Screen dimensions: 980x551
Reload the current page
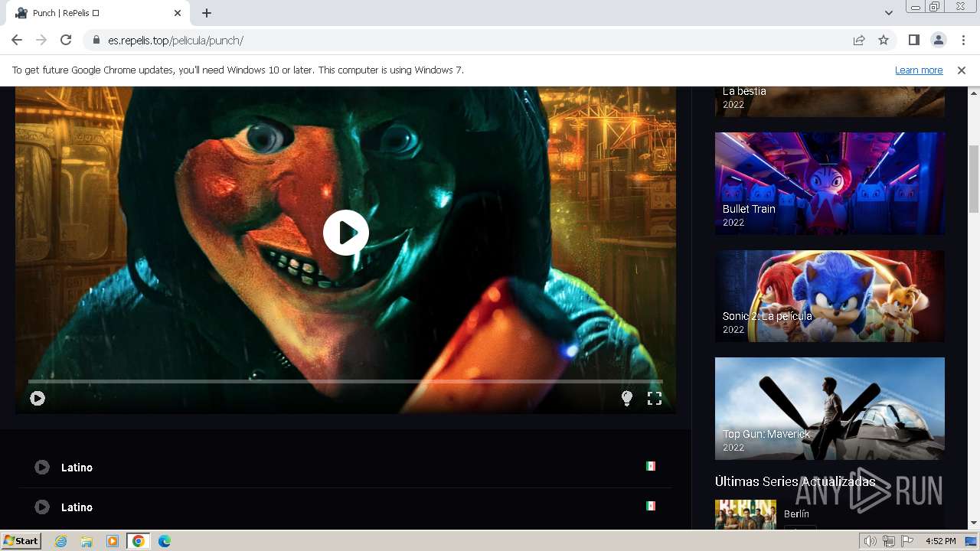coord(66,40)
